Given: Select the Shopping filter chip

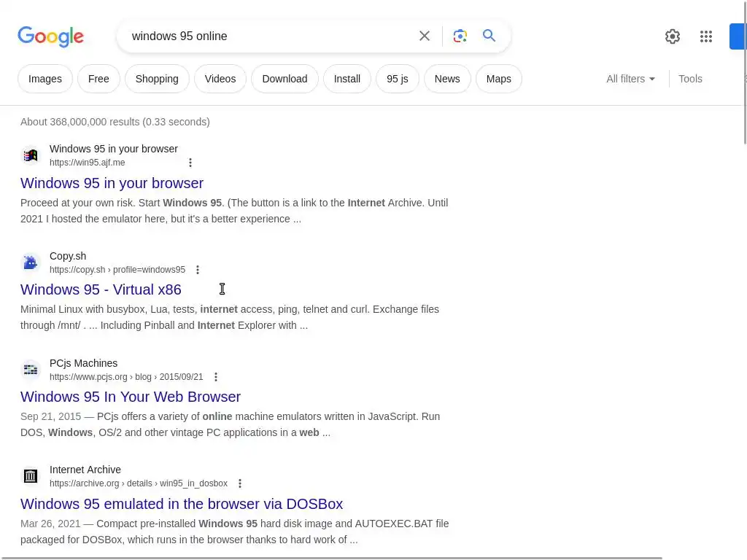Looking at the screenshot, I should (x=157, y=79).
